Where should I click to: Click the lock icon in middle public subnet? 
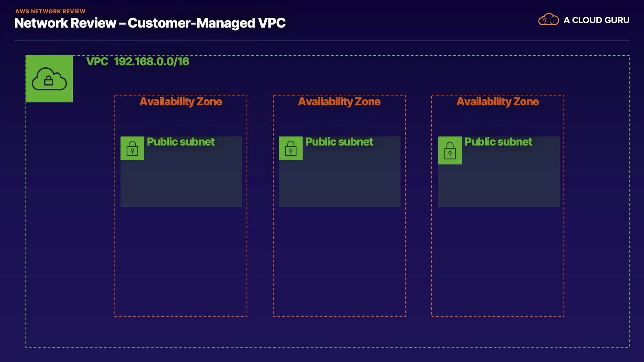coord(290,148)
